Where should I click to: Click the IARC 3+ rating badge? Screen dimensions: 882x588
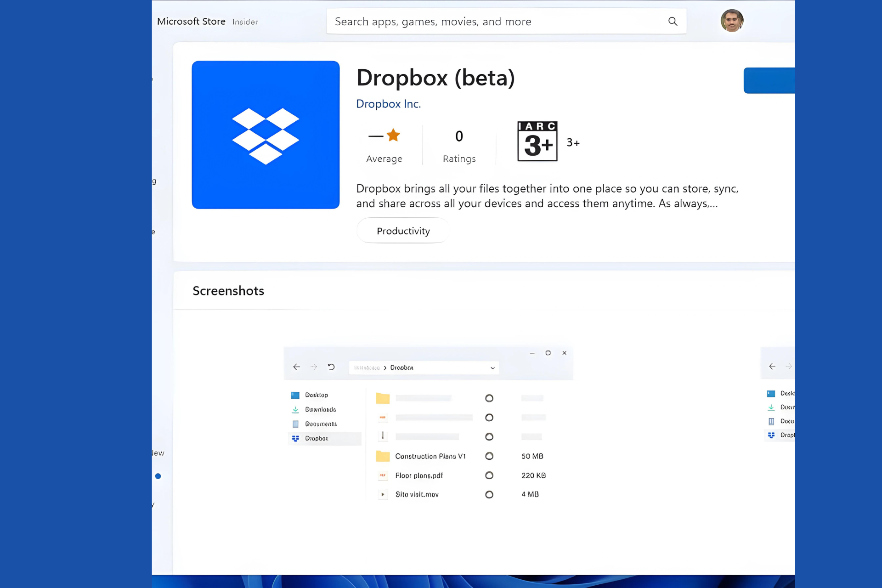(x=537, y=141)
